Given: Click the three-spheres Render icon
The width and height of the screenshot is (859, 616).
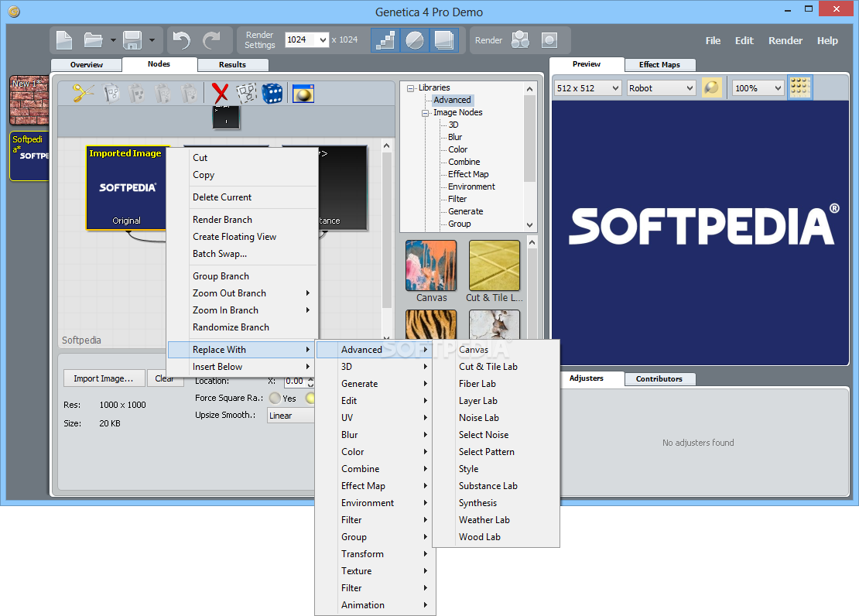Looking at the screenshot, I should click(x=520, y=40).
